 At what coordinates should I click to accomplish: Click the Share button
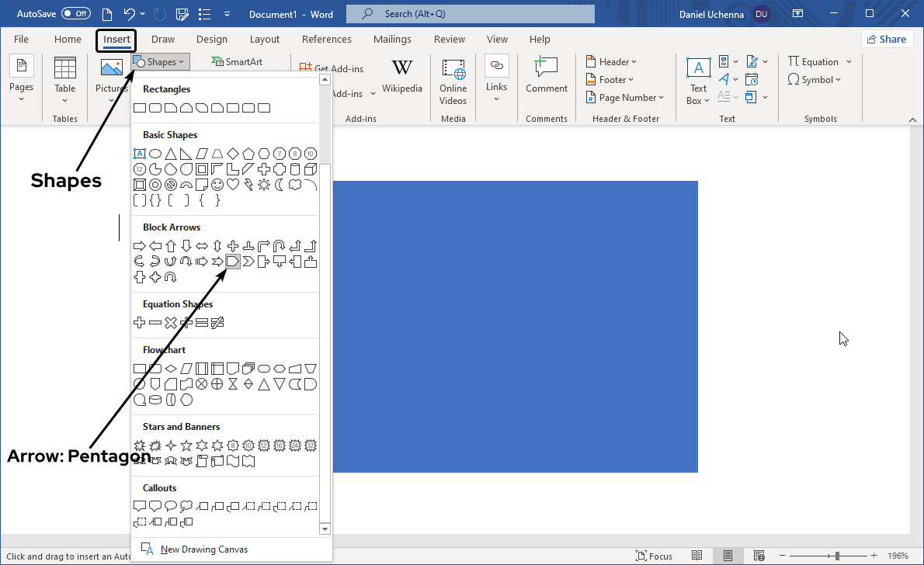(x=887, y=40)
